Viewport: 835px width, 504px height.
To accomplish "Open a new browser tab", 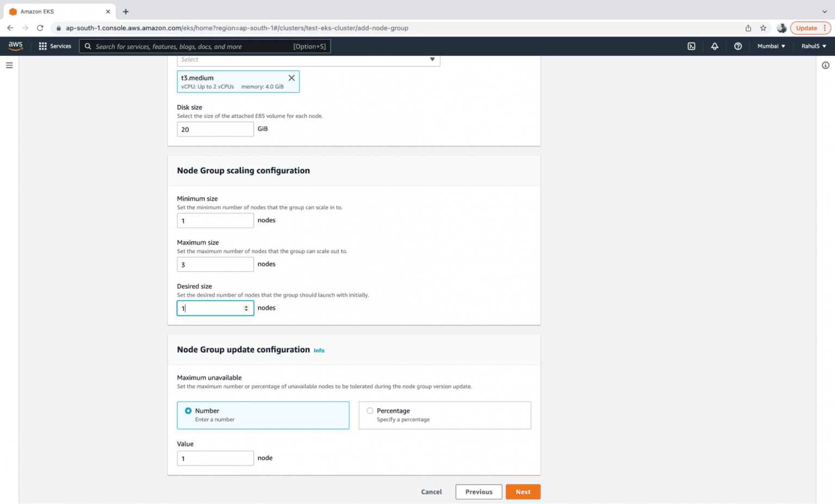I will [126, 11].
